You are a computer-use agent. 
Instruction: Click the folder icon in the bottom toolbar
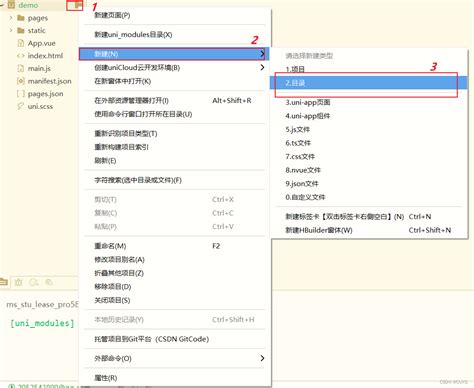point(4,282)
